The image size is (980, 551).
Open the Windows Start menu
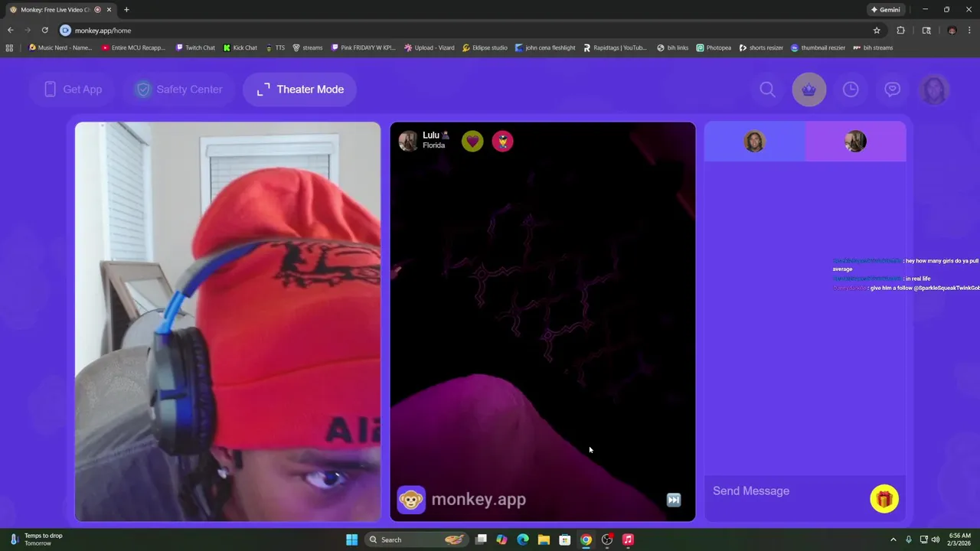pyautogui.click(x=351, y=540)
